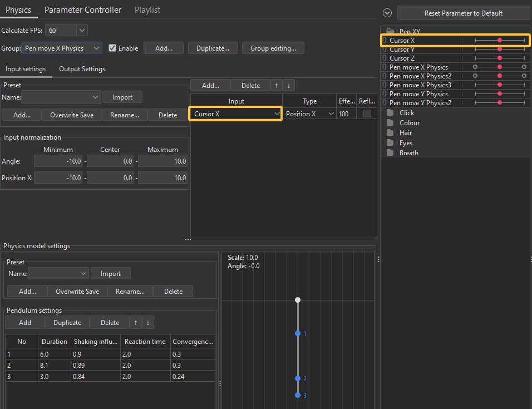The width and height of the screenshot is (532, 409).
Task: Click the Position X Maximum field
Action: pos(162,178)
